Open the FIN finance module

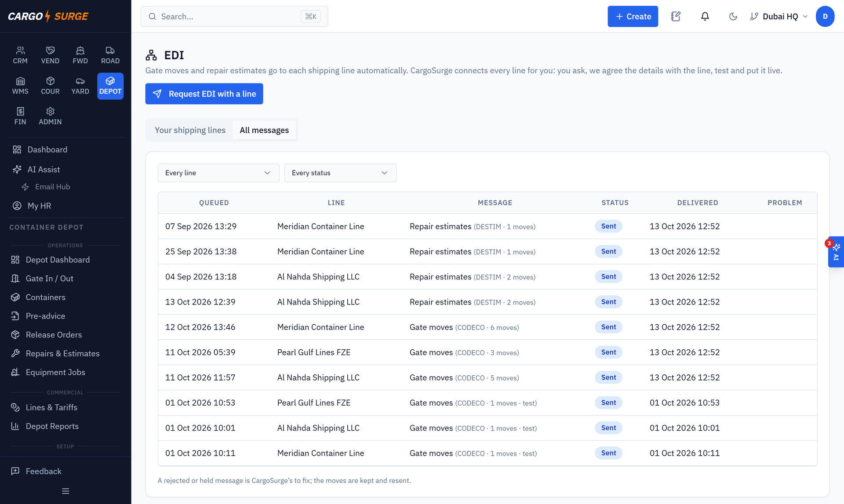(20, 116)
